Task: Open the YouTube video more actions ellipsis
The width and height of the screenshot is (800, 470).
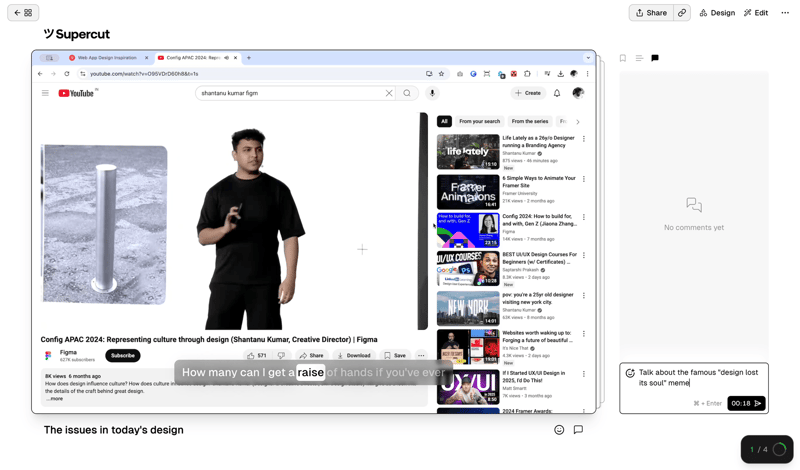Action: pyautogui.click(x=421, y=356)
